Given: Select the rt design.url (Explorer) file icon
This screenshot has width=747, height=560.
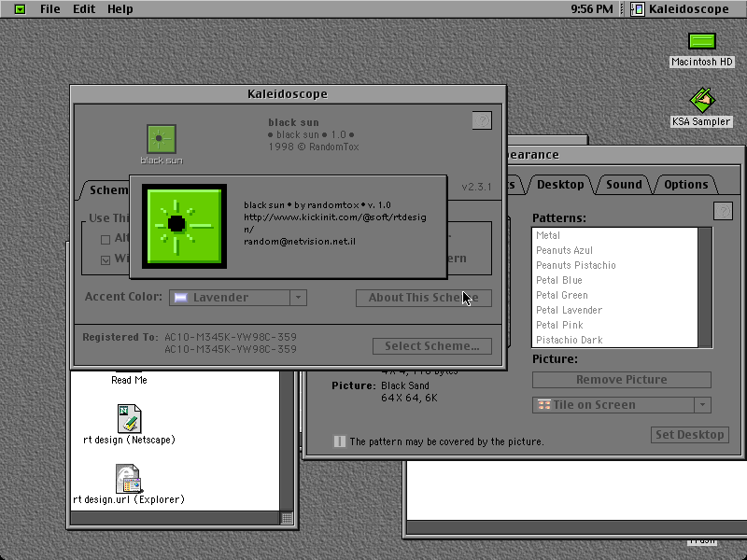Looking at the screenshot, I should tap(129, 479).
